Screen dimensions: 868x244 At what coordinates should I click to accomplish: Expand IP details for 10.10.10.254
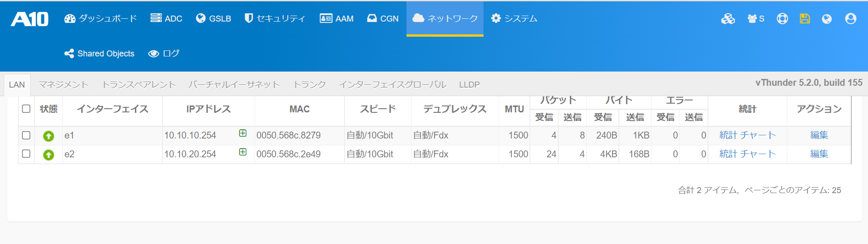(243, 133)
